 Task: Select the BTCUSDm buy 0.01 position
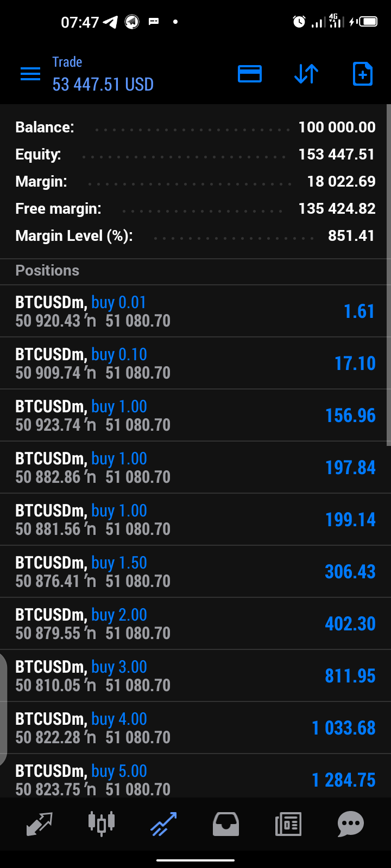coord(195,311)
